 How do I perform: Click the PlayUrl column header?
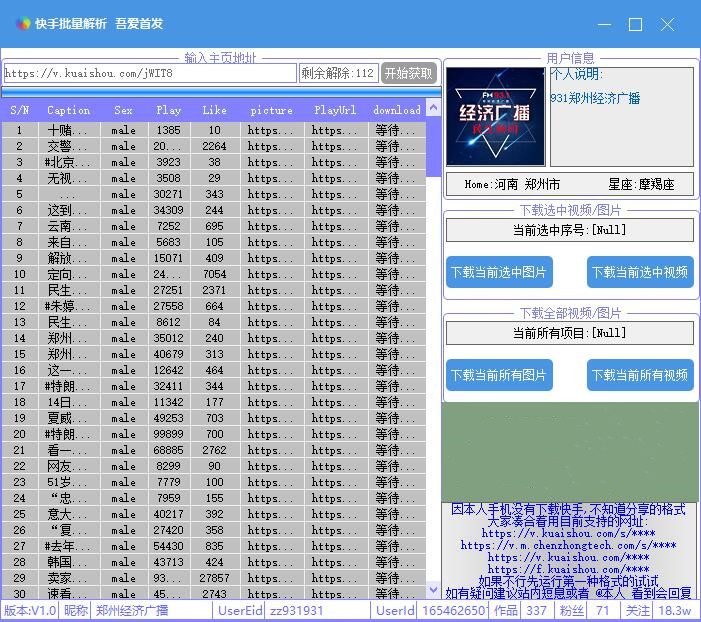(335, 110)
